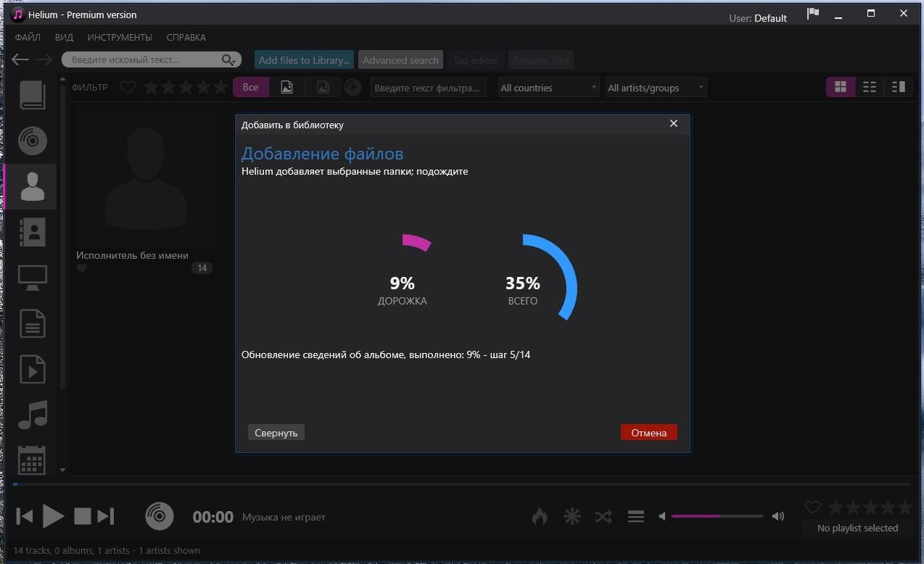Image resolution: width=924 pixels, height=564 pixels.
Task: Close the Добавить в библиотеку dialog
Action: tap(674, 123)
